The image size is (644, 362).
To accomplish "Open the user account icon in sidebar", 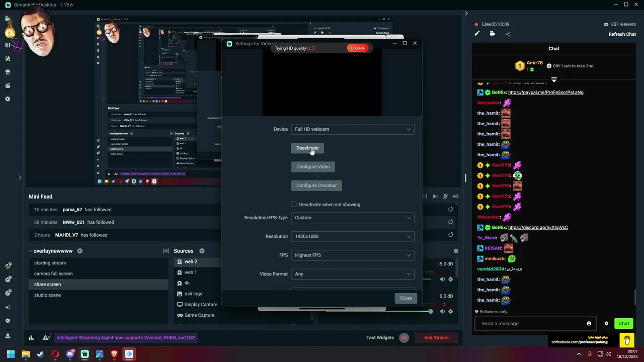I will (8, 336).
